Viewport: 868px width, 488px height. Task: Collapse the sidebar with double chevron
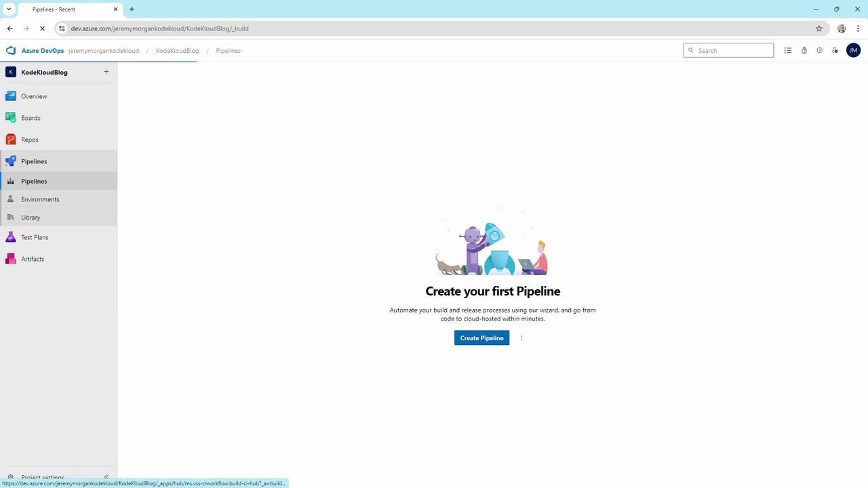click(x=106, y=478)
